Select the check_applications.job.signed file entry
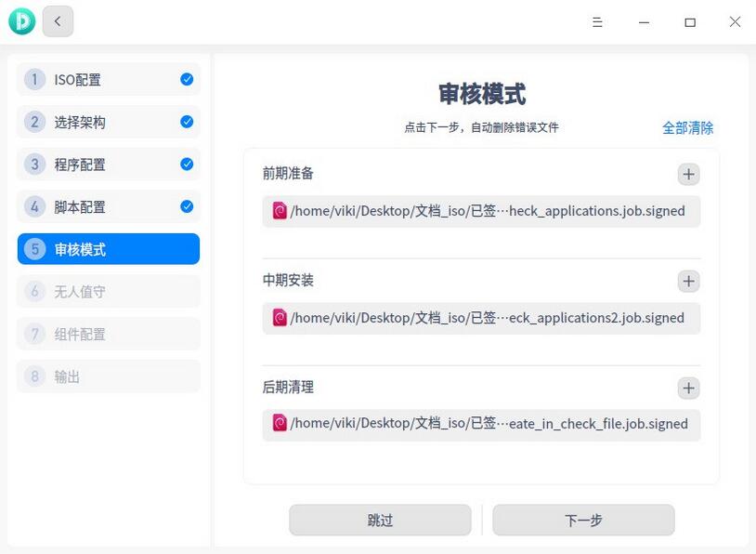This screenshot has width=756, height=554. pyautogui.click(x=480, y=211)
